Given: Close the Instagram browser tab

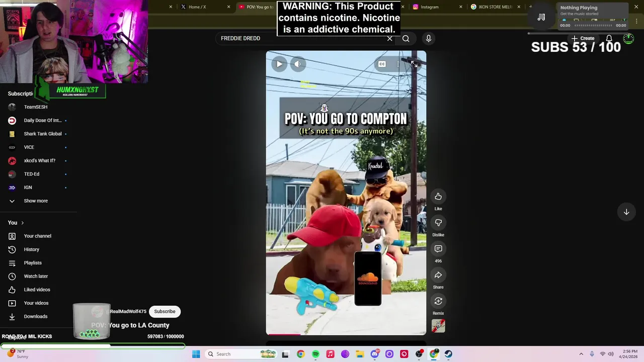Looking at the screenshot, I should 460,7.
